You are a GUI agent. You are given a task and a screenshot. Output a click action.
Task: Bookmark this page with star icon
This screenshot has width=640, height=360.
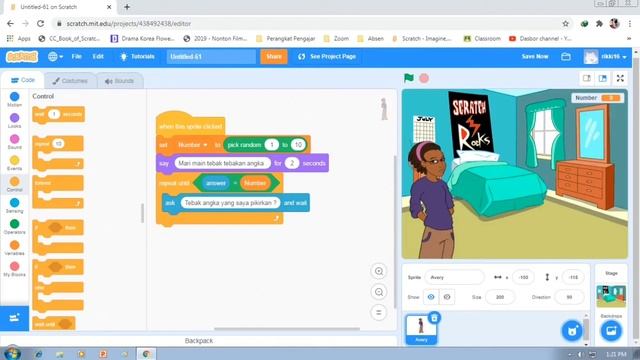coord(565,24)
